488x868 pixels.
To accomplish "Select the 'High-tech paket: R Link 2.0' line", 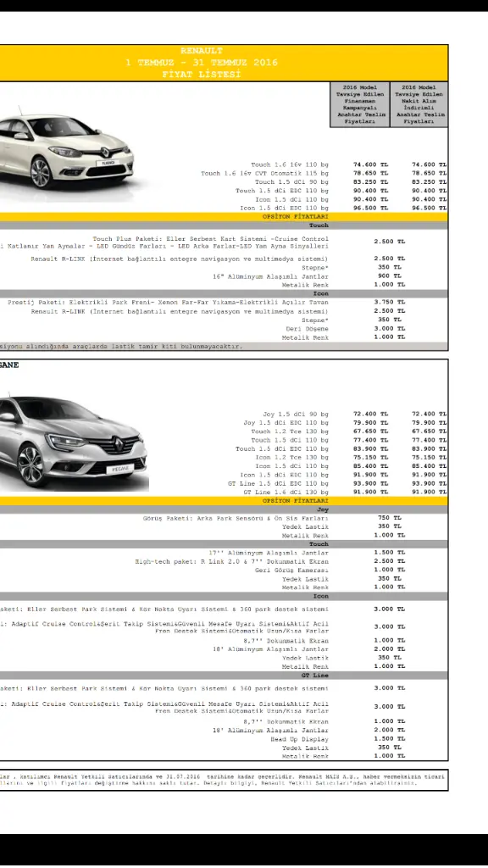I will 232,562.
